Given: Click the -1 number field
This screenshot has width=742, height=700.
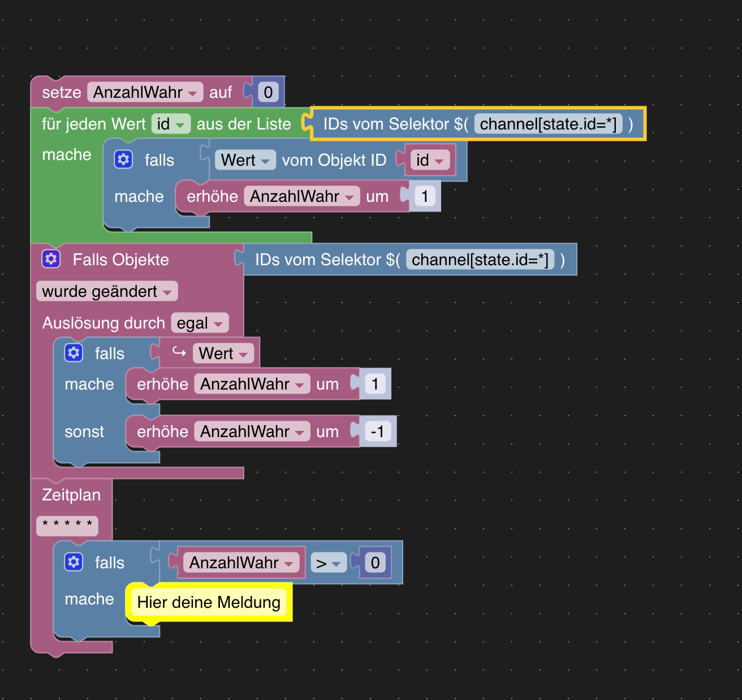Looking at the screenshot, I should point(377,431).
